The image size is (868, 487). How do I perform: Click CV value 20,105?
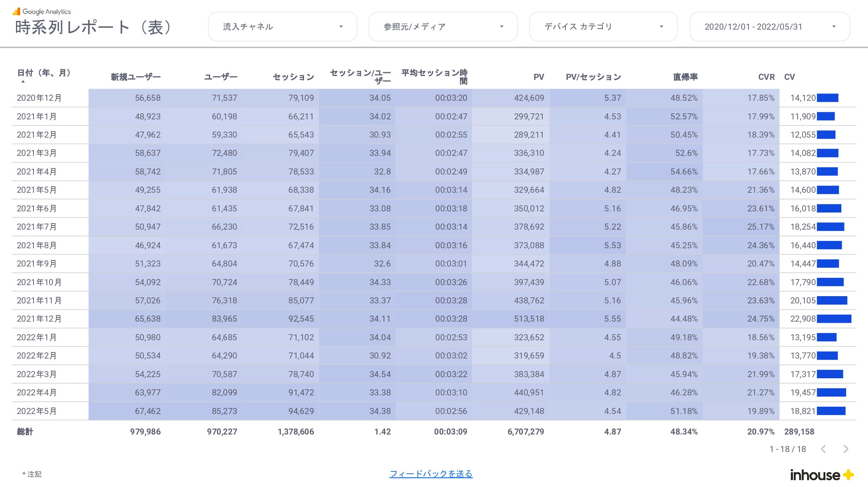point(803,300)
